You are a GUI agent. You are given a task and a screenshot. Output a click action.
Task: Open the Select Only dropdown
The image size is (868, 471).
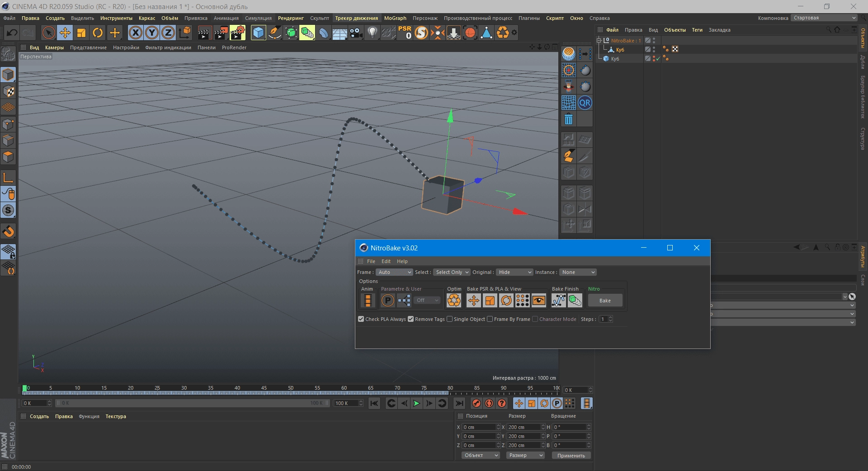pos(452,272)
